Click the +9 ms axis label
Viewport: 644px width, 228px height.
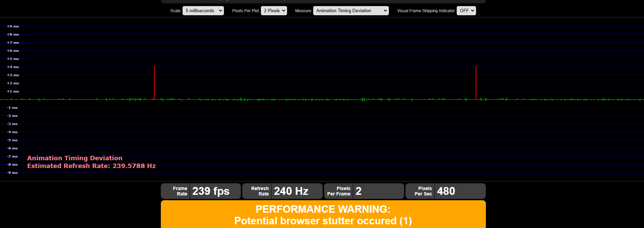tap(13, 26)
